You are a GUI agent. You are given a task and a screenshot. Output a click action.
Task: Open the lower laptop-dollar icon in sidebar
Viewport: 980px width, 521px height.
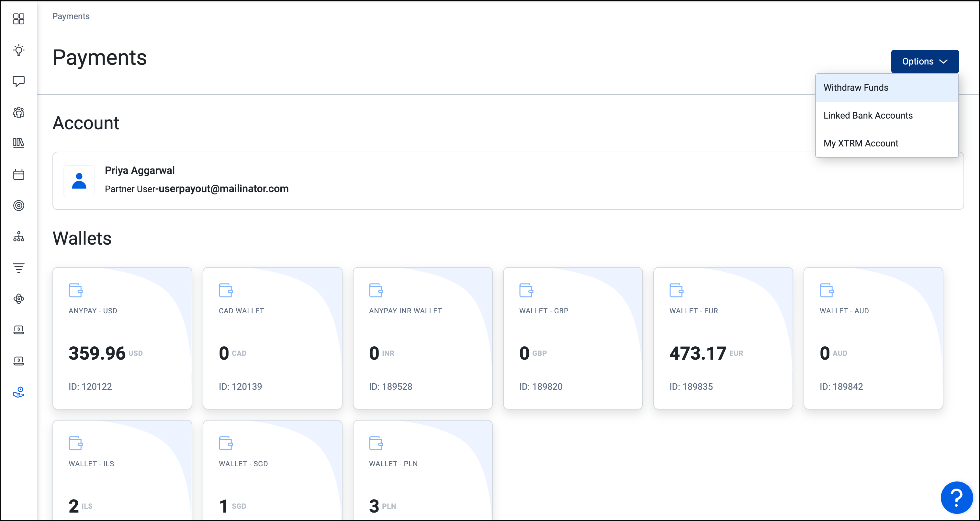point(19,361)
